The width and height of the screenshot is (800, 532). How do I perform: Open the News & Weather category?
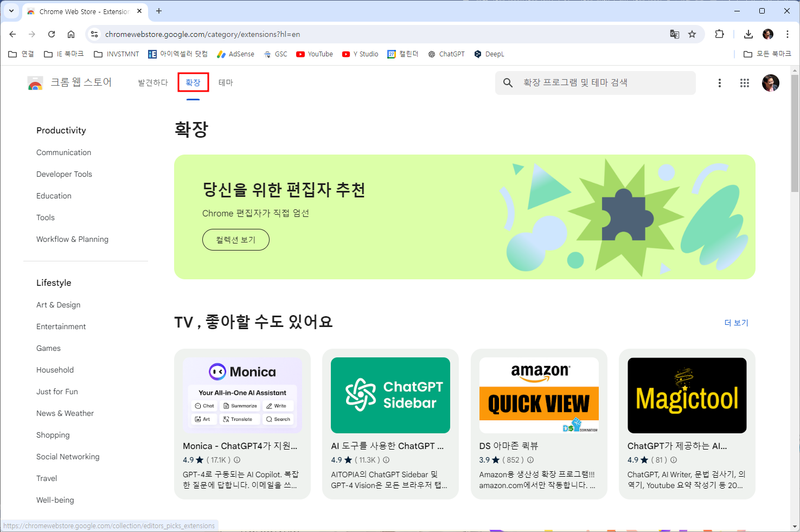(65, 413)
